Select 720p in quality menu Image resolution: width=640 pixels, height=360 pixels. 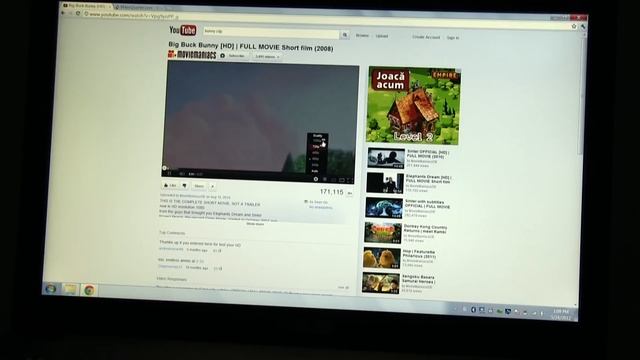point(317,147)
